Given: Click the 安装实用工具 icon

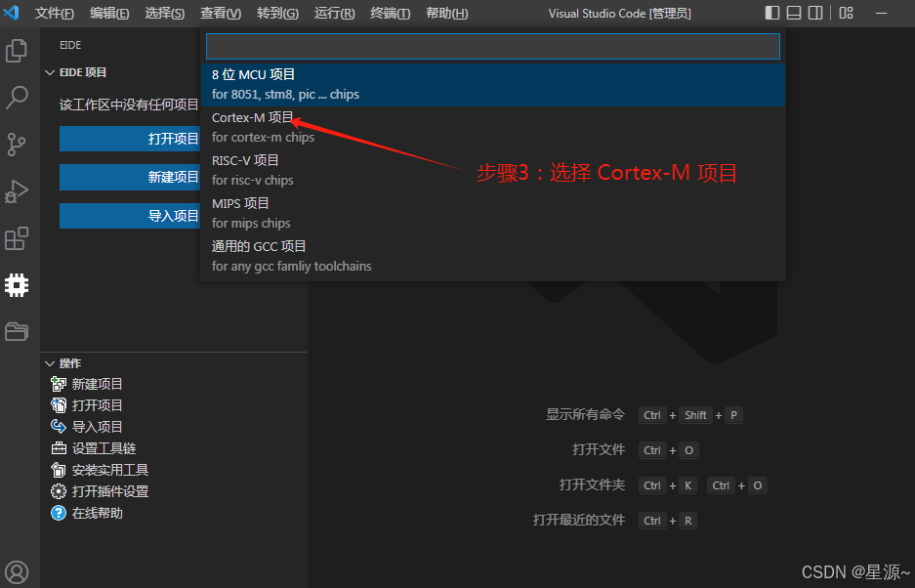Looking at the screenshot, I should [x=59, y=470].
